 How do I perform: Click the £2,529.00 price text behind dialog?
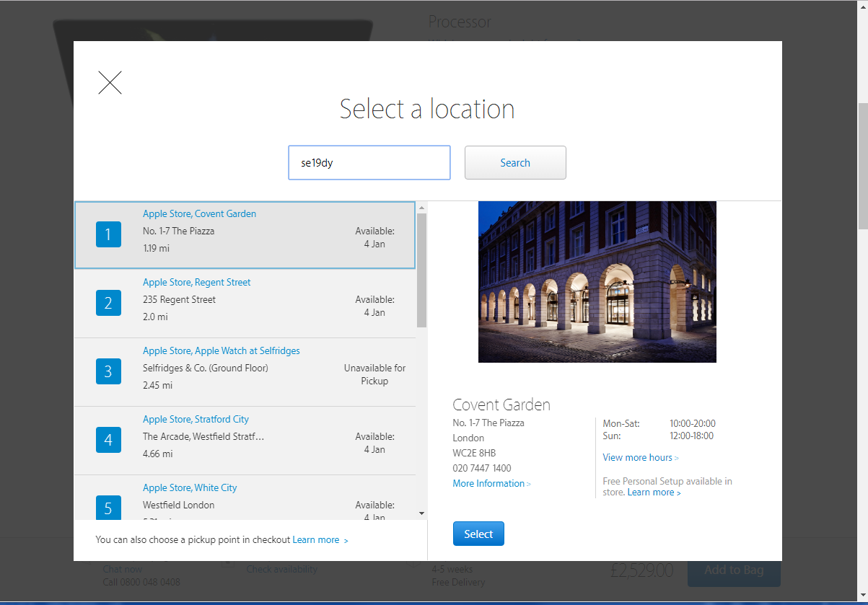641,570
